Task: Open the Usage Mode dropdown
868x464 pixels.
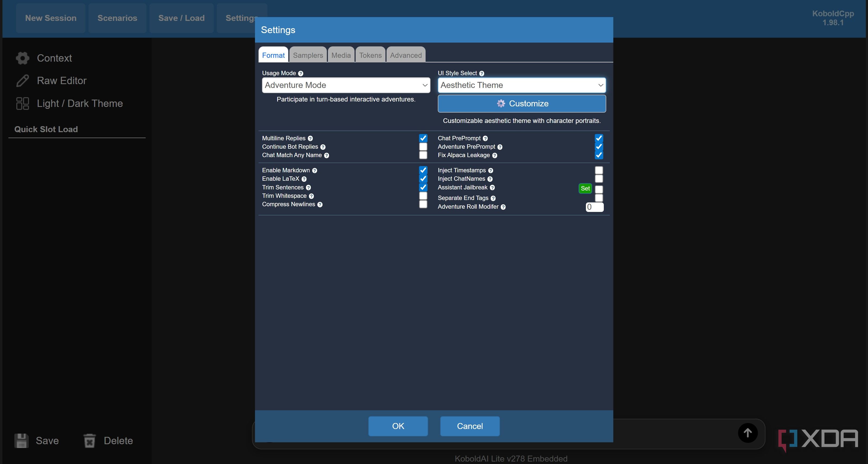Action: 346,85
